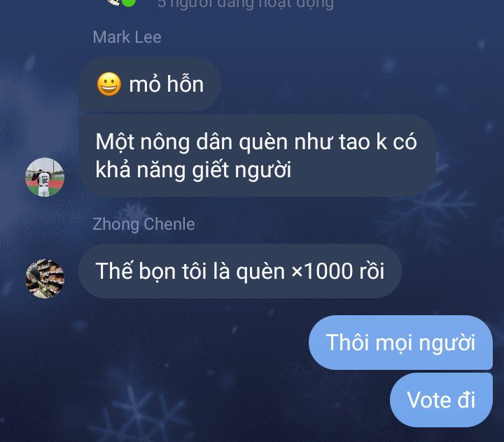504x442 pixels.
Task: Select message 'Thế bọn tôi là quèn ×1000 rồi'
Action: click(x=240, y=271)
